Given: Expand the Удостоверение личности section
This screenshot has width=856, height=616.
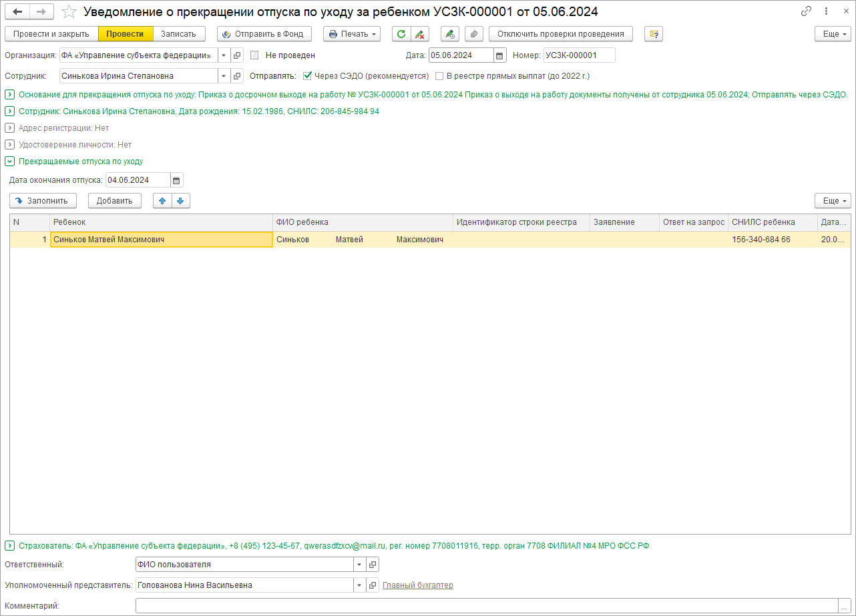Looking at the screenshot, I should 9,145.
